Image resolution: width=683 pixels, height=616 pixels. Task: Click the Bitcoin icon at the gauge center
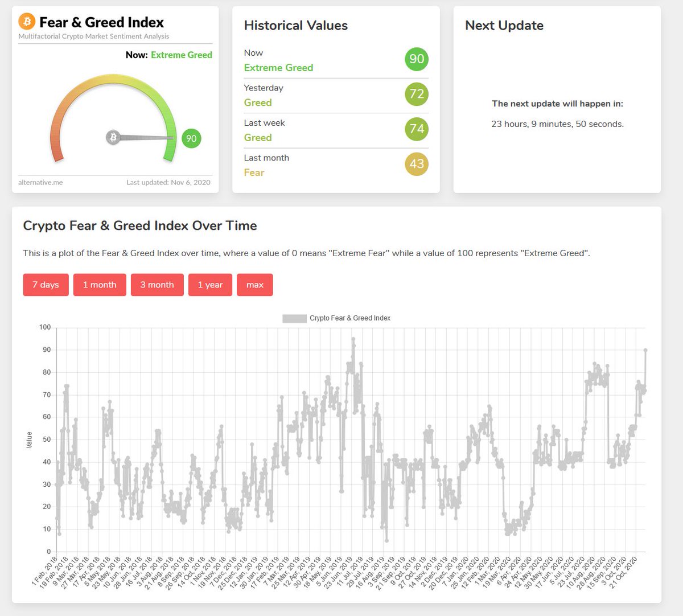pos(114,137)
